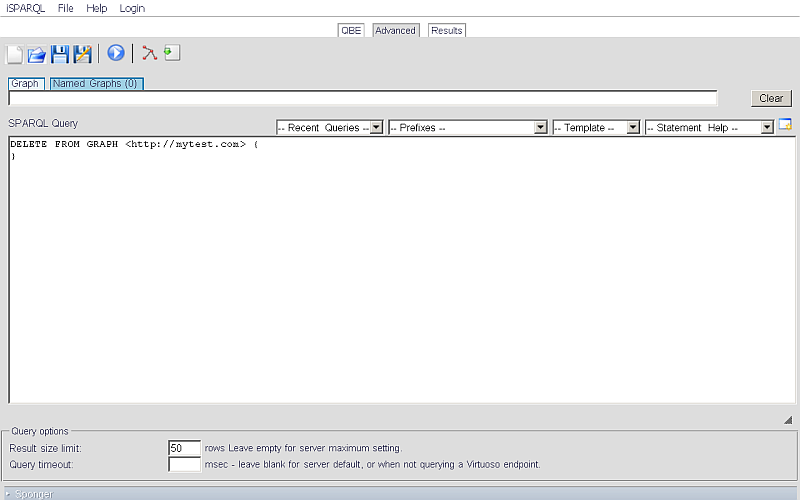Open the Help menu
The height and width of the screenshot is (500, 800).
[96, 8]
